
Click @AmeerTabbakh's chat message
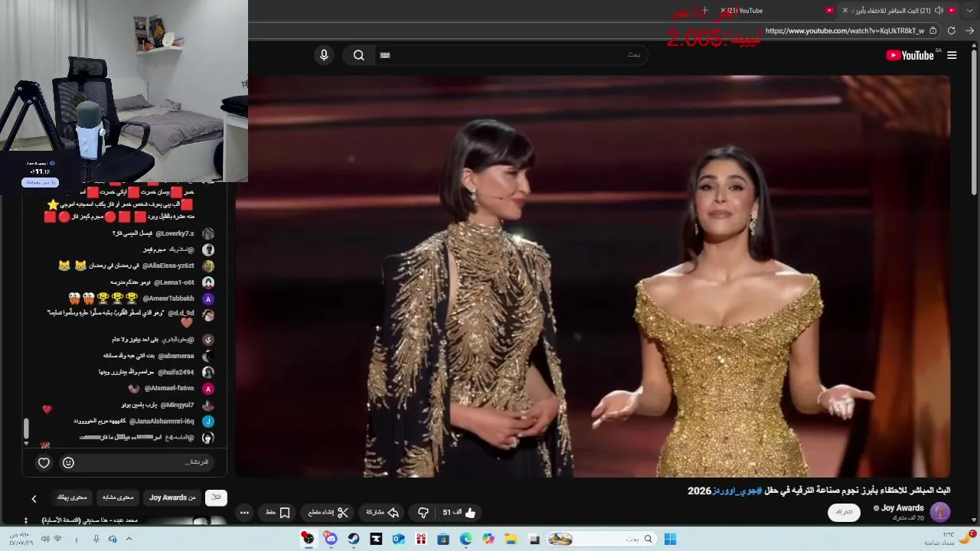tap(132, 298)
